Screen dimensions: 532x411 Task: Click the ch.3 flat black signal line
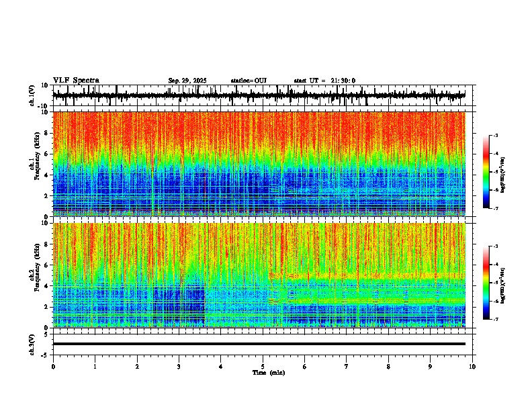[x=259, y=344]
